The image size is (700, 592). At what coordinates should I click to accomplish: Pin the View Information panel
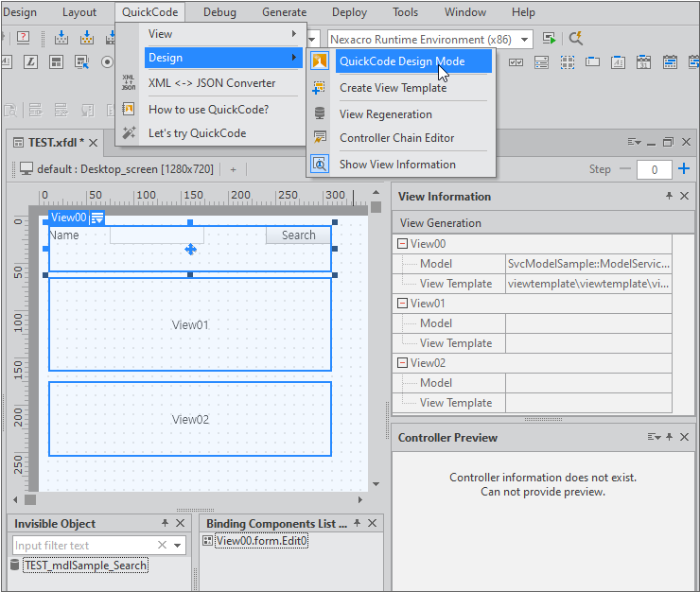click(x=669, y=197)
